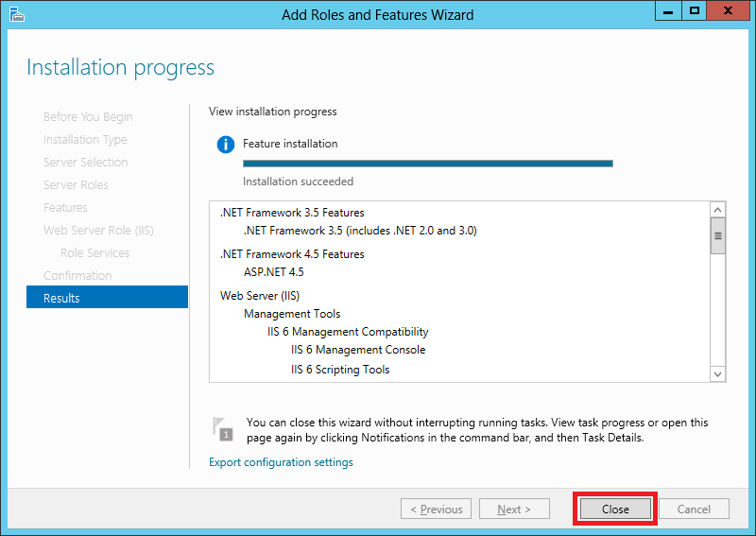The height and width of the screenshot is (536, 756).
Task: Click the Close button
Action: tap(615, 509)
